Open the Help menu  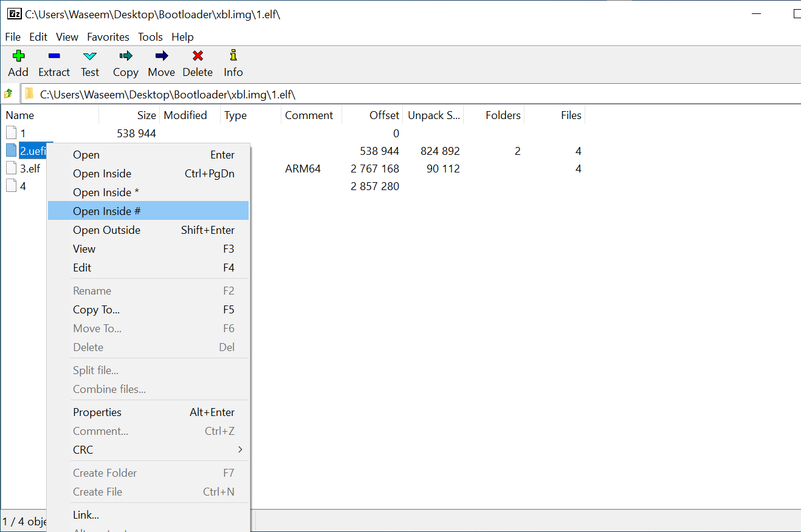pos(182,37)
